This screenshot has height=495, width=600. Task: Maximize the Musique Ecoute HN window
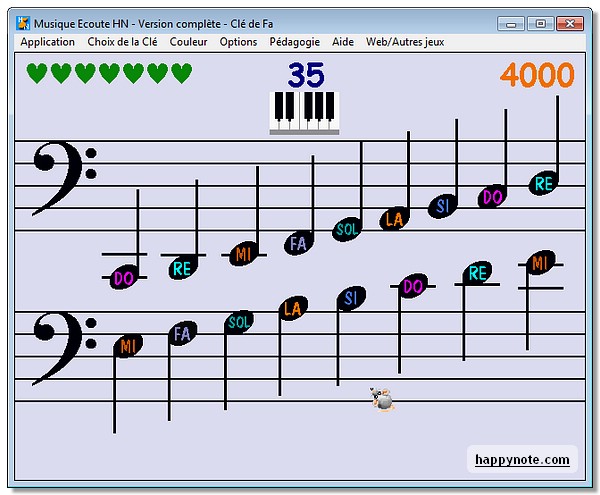[540, 24]
